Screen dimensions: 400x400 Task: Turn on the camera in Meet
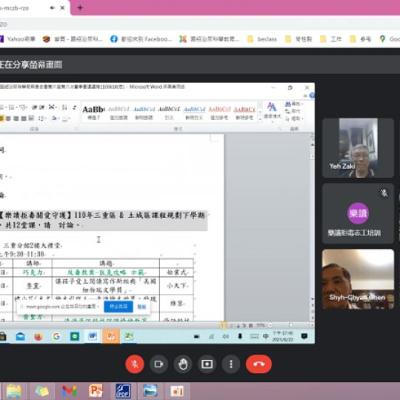click(x=159, y=364)
